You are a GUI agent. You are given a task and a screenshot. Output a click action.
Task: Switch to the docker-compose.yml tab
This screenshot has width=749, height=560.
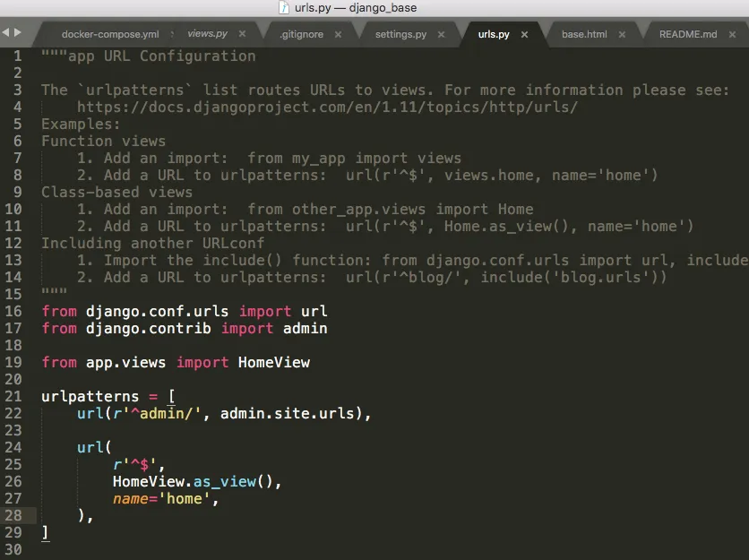coord(110,34)
